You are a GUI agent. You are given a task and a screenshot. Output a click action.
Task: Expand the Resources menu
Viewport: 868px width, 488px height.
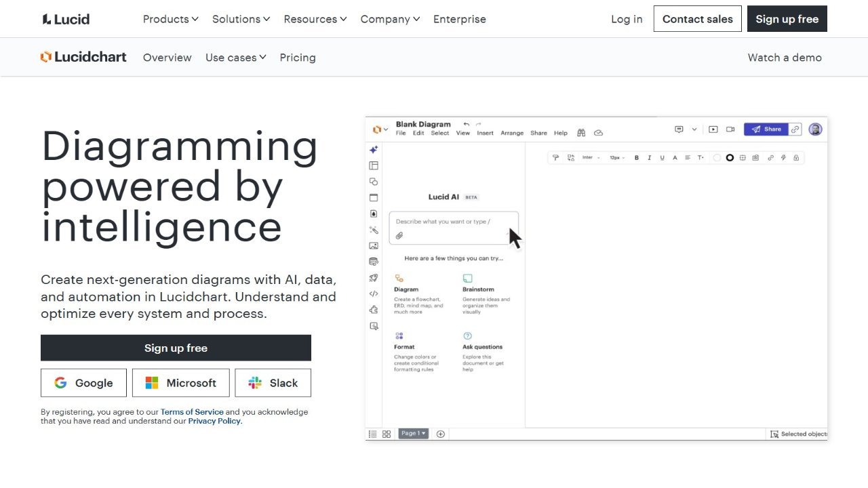(315, 19)
